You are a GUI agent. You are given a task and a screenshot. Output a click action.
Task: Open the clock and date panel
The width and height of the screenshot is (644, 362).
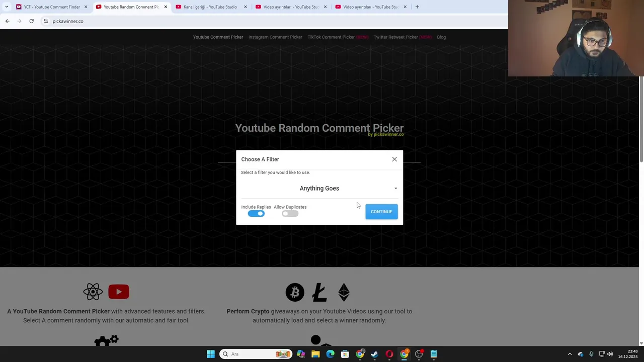click(x=628, y=354)
